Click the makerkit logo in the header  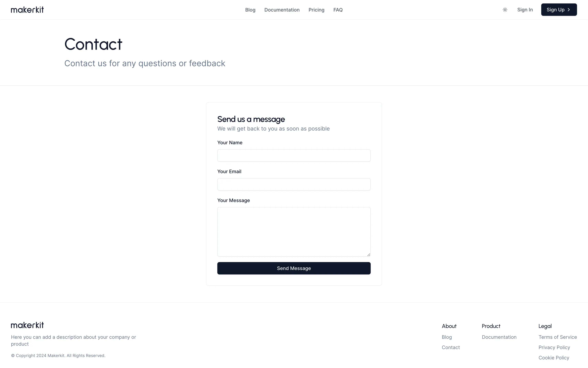coord(27,10)
